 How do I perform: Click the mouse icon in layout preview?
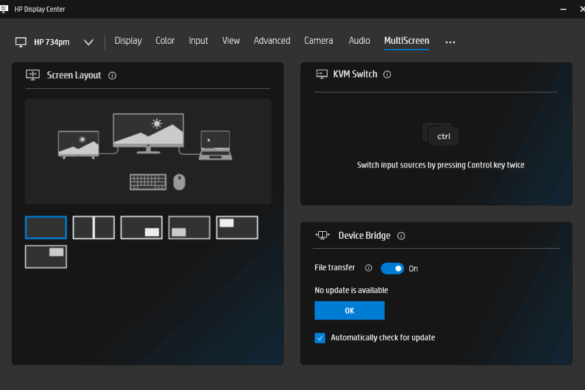(x=179, y=182)
